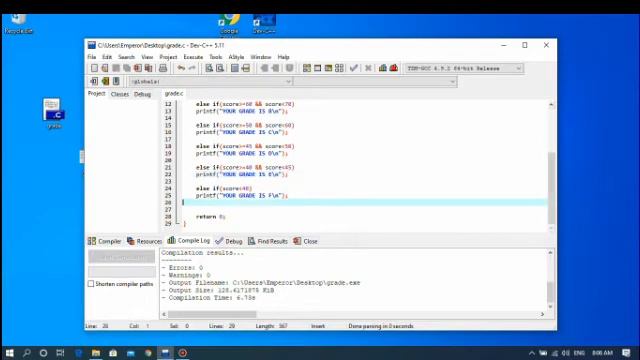Open the Window menu
The width and height of the screenshot is (640, 360).
point(260,57)
